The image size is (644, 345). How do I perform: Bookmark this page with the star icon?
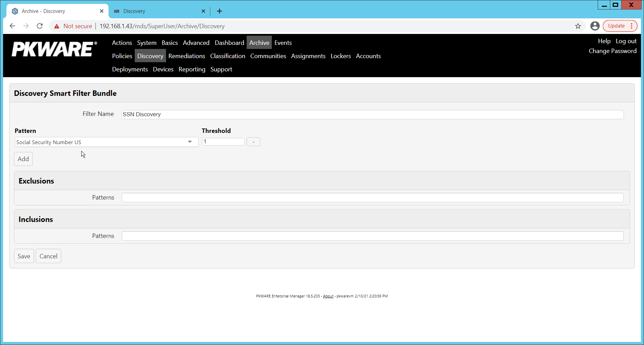point(578,26)
